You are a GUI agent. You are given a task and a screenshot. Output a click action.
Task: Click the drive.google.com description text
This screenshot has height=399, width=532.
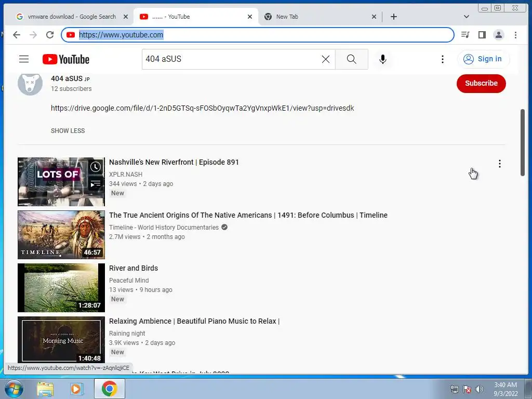pos(202,108)
